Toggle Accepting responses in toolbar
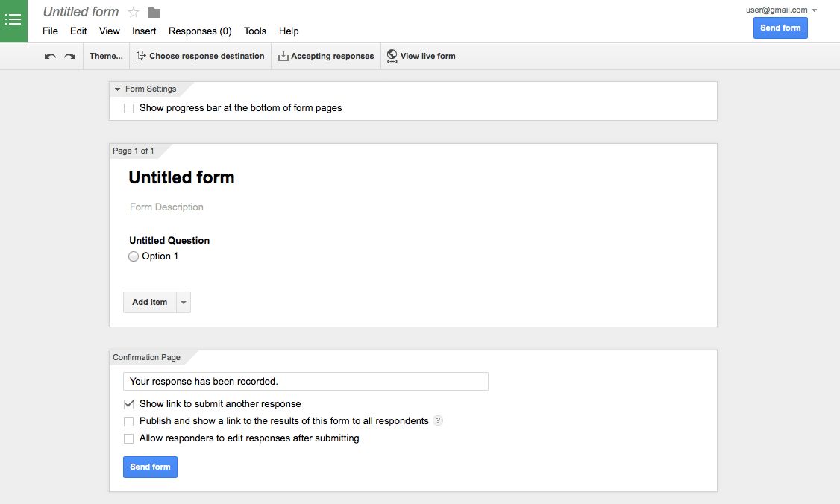 (x=326, y=56)
